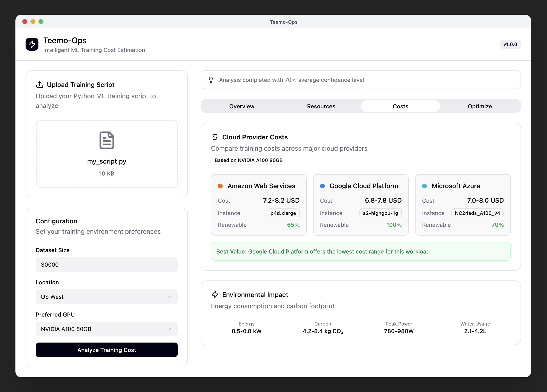The width and height of the screenshot is (547, 392).
Task: Click the Analyze Training Cost button
Action: pyautogui.click(x=107, y=350)
